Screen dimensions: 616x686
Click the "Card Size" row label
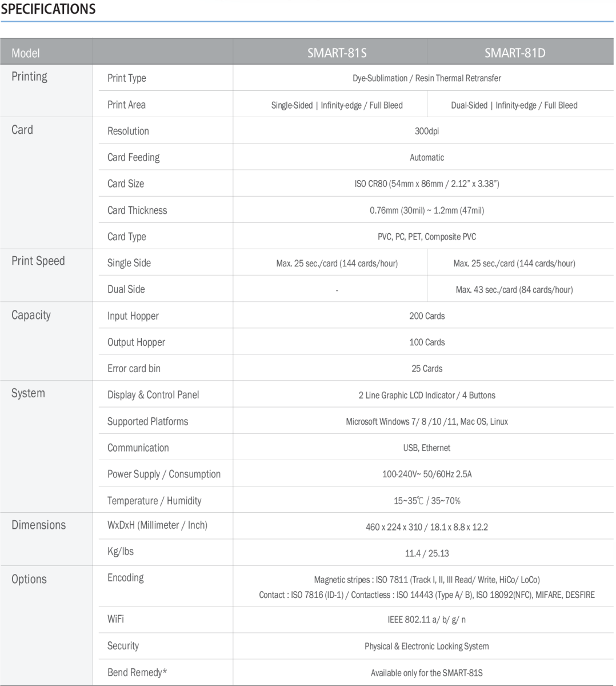pos(126,184)
